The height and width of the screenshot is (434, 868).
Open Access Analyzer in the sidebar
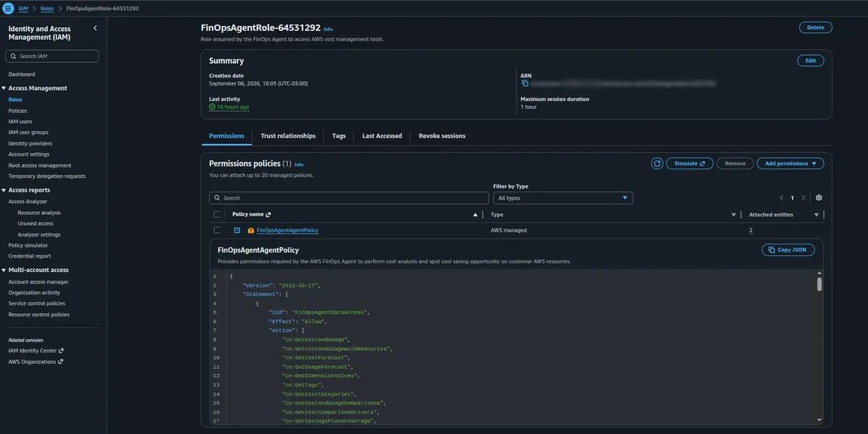[x=27, y=202]
